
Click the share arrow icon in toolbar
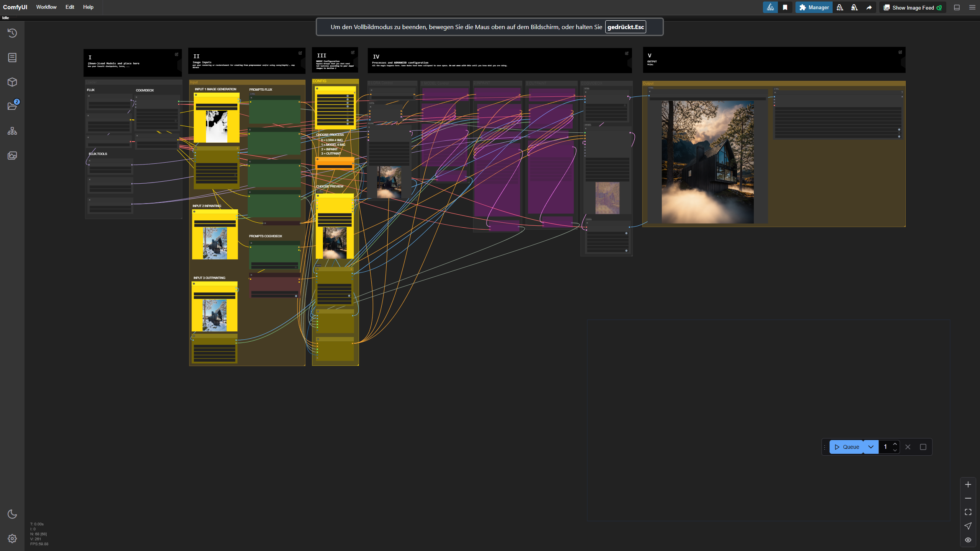(x=869, y=7)
